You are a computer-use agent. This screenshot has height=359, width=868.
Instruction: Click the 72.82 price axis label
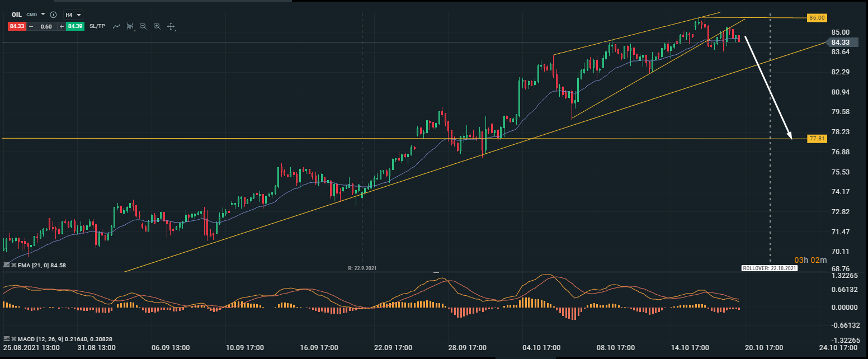841,212
